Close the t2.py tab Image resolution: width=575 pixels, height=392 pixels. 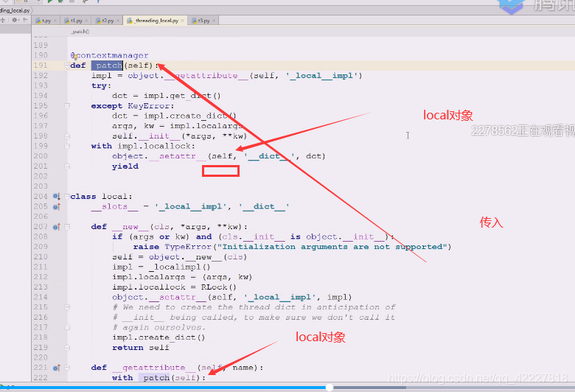click(x=118, y=21)
